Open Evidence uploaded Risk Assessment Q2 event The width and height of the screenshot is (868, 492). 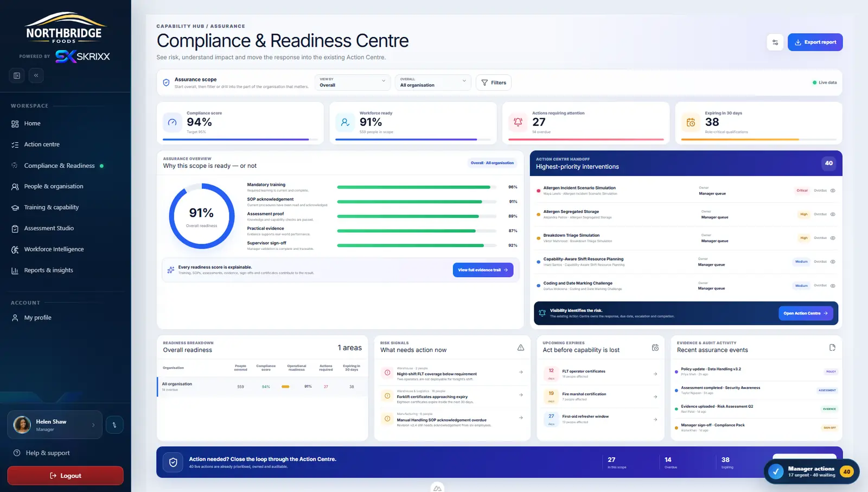point(756,409)
